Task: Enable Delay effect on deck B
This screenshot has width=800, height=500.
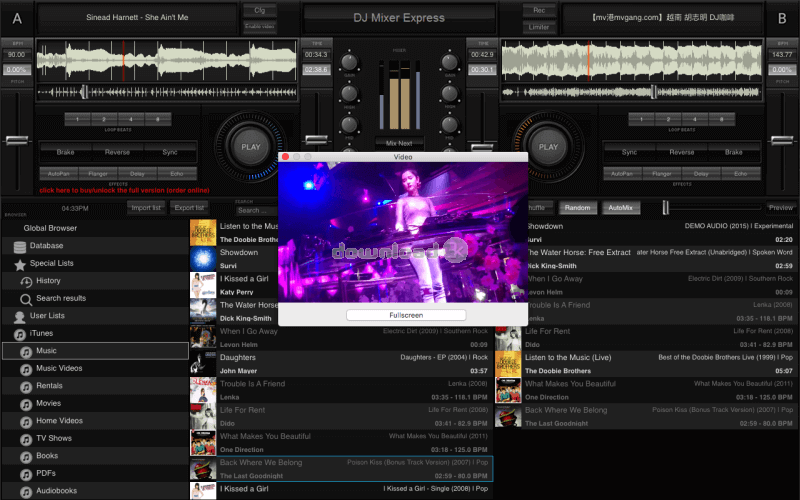Action: (701, 173)
